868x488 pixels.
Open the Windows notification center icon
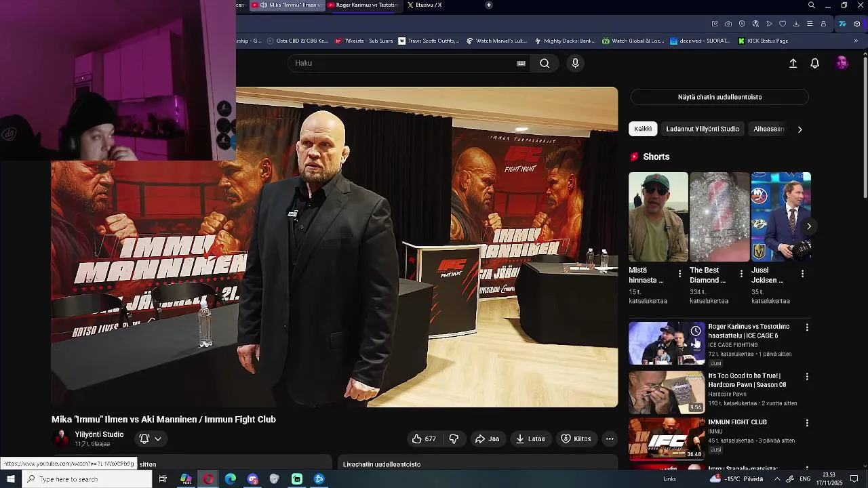pyautogui.click(x=854, y=479)
